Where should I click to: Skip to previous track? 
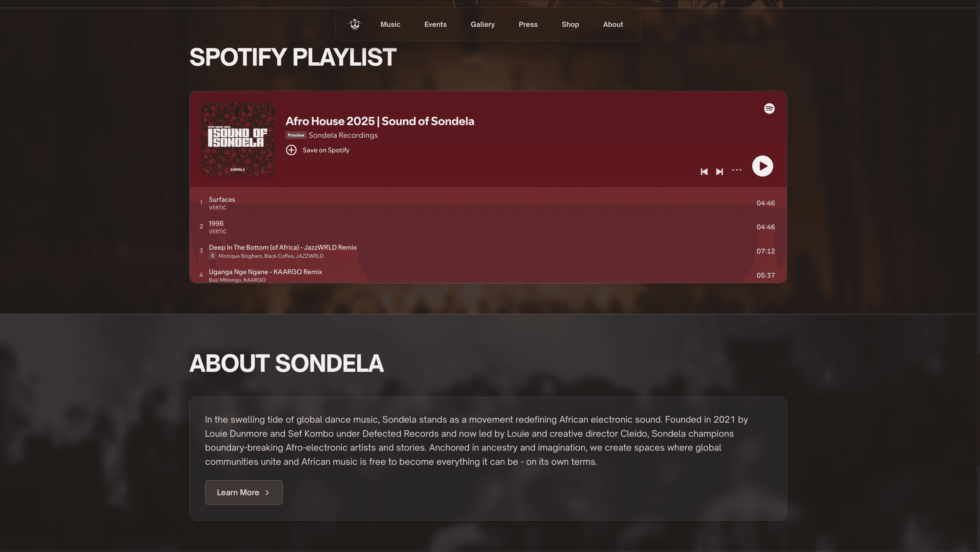click(704, 172)
